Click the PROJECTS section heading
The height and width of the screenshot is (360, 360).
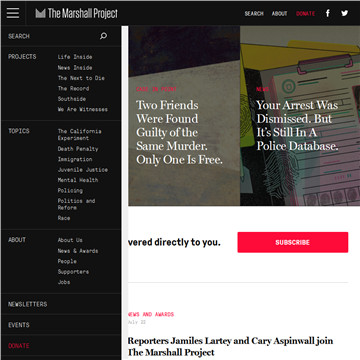[22, 57]
